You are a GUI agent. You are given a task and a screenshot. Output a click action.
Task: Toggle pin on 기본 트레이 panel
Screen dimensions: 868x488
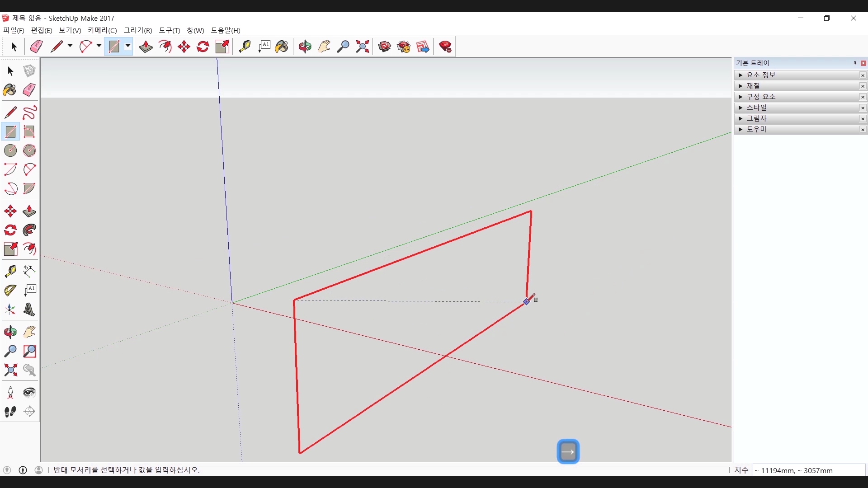tap(855, 63)
